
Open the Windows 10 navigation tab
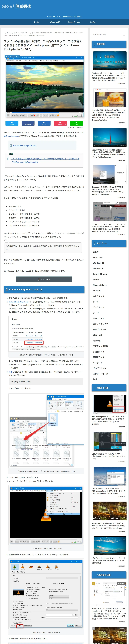(55, 22)
